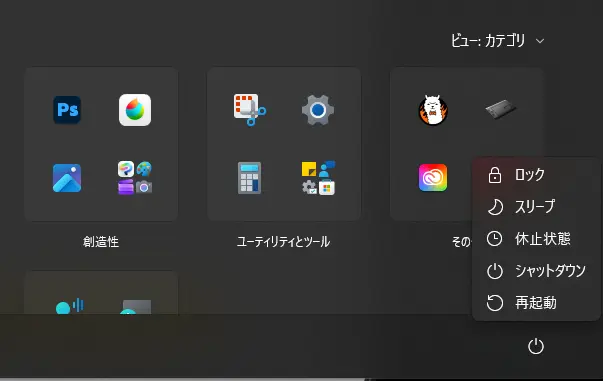Launch the alpaca-icon app
The width and height of the screenshot is (603, 381).
coord(433,110)
